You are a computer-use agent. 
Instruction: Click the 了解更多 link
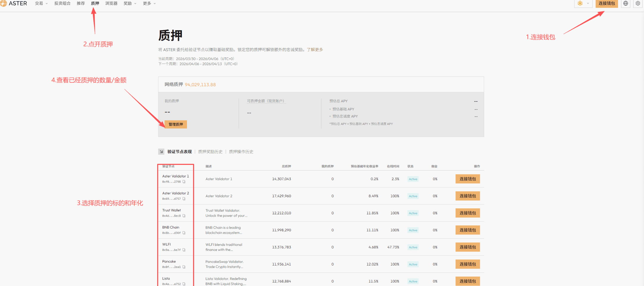click(315, 50)
